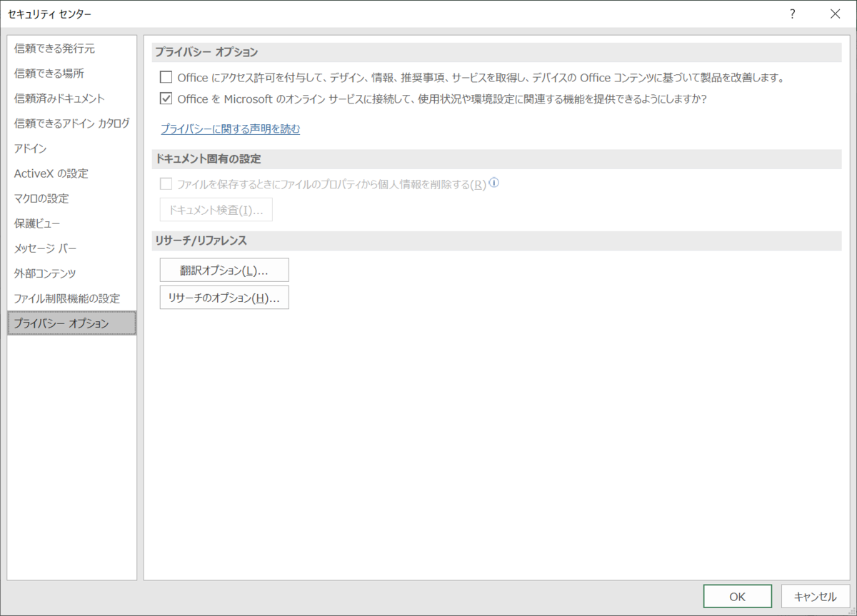Toggle 個人情報を削除する checkbox
Image resolution: width=857 pixels, height=616 pixels.
166,184
